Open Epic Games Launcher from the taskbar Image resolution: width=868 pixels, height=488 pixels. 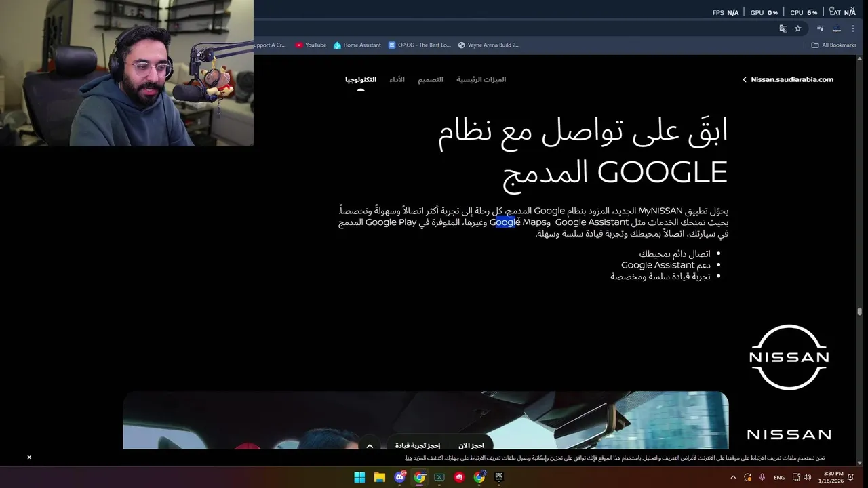click(x=499, y=477)
